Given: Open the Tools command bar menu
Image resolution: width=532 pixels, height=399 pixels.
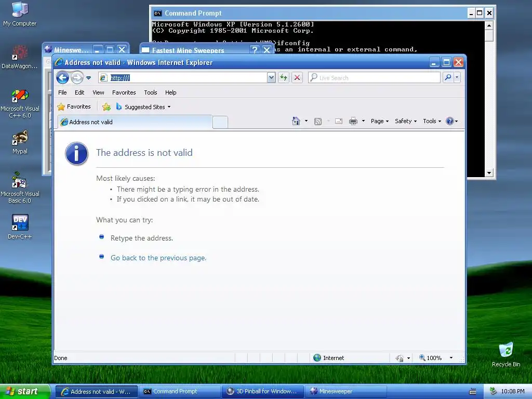Looking at the screenshot, I should 432,121.
